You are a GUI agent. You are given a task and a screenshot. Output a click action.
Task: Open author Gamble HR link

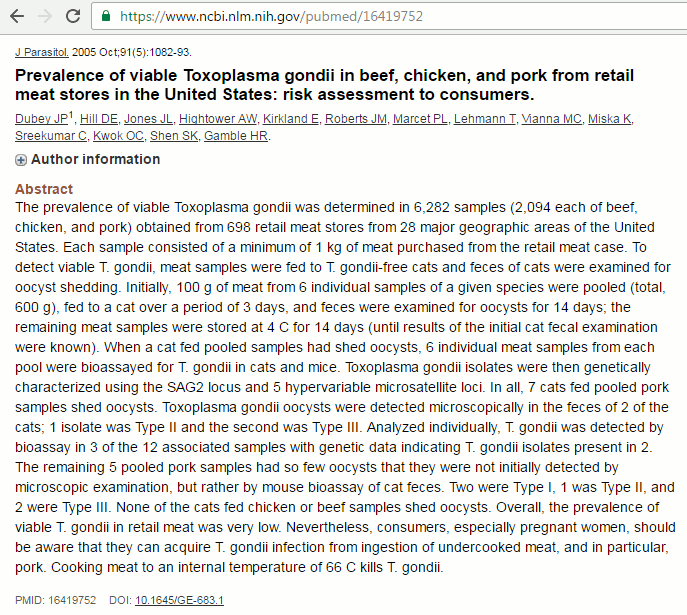tap(236, 136)
